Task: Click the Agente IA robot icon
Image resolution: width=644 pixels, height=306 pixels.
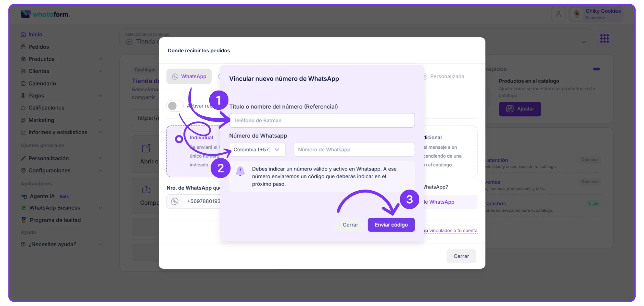Action: [24, 196]
